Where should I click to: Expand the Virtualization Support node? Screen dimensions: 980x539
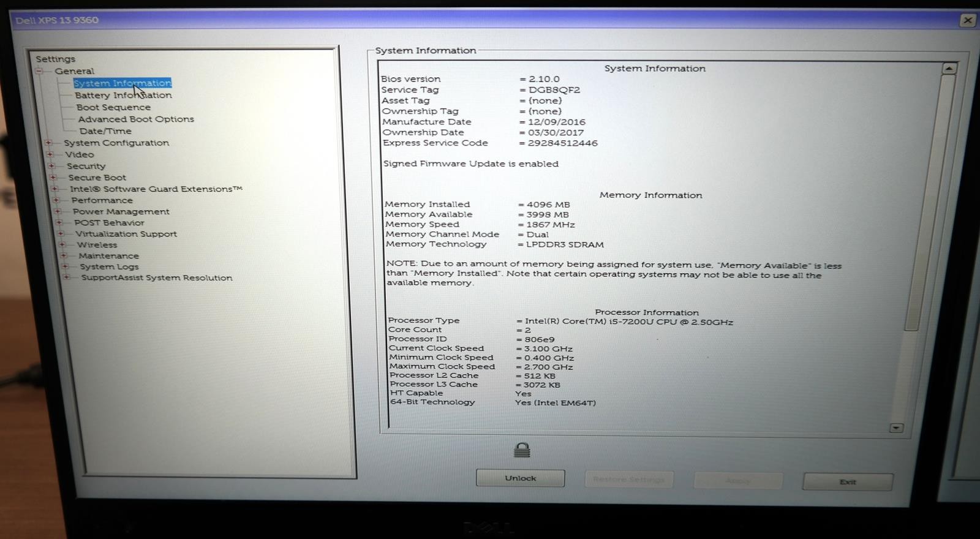(61, 234)
